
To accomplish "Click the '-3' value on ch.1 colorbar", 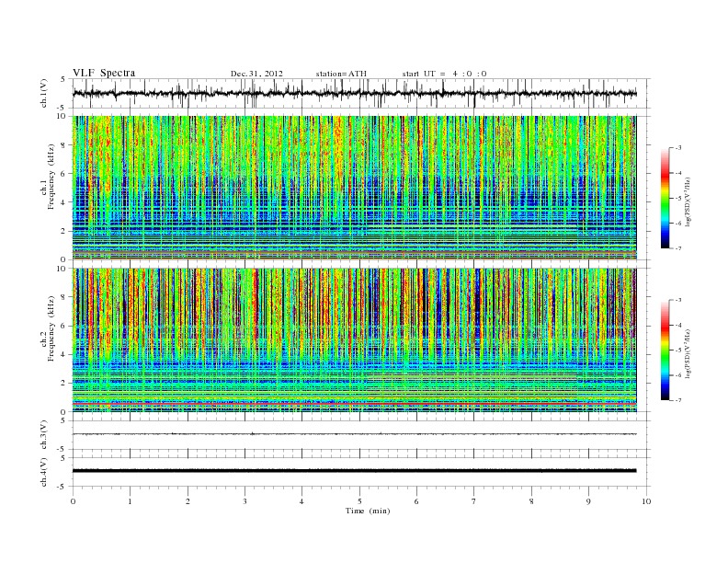I will (677, 148).
